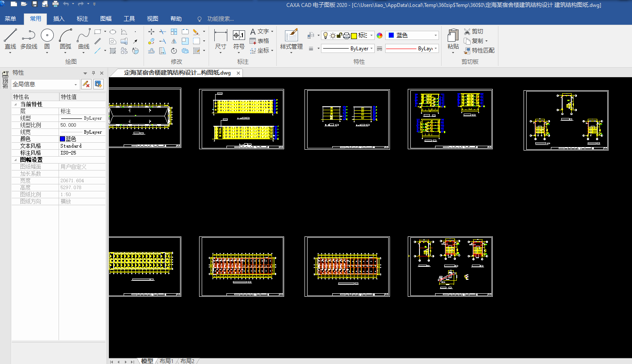The height and width of the screenshot is (364, 632).
Task: Open the black ByLayer linetype dropdown
Action: click(x=348, y=49)
